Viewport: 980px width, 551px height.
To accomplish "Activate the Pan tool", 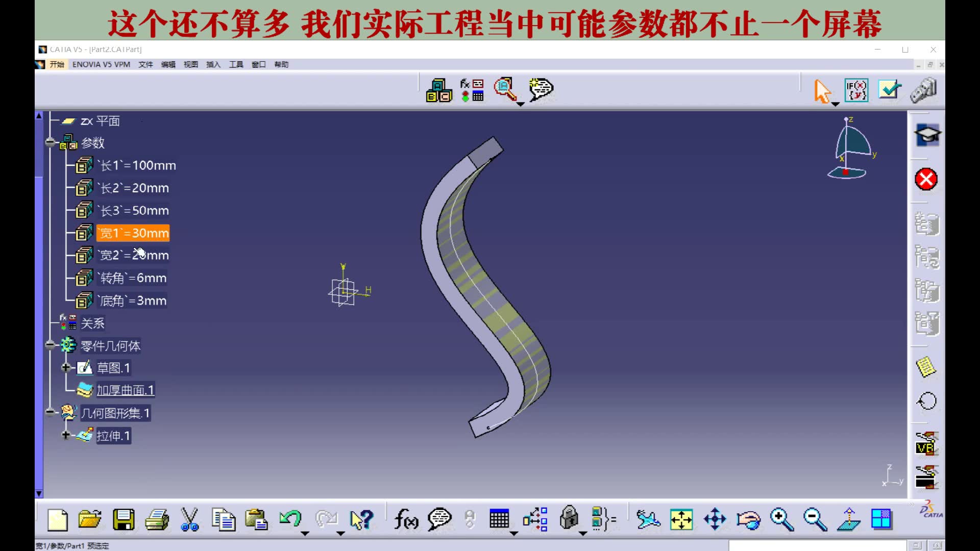I will [x=716, y=519].
